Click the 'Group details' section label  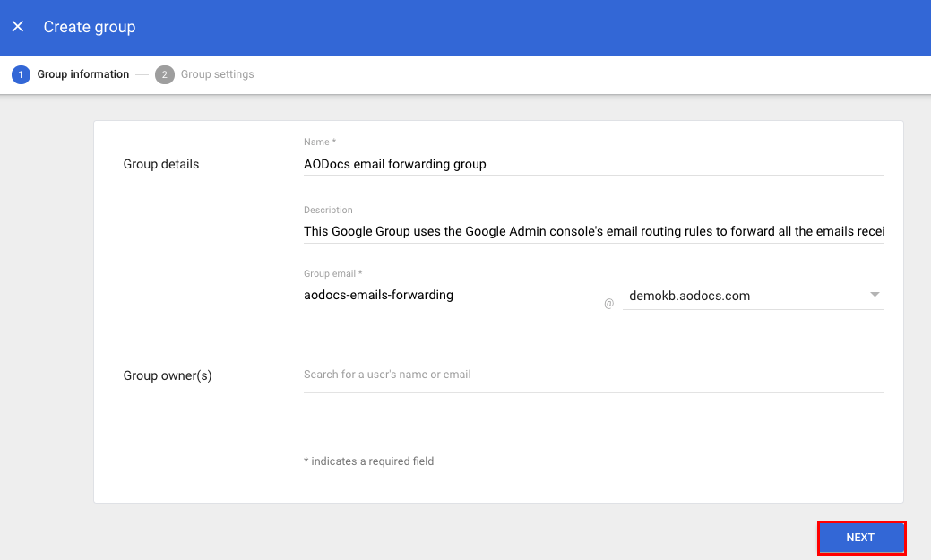[x=161, y=165]
